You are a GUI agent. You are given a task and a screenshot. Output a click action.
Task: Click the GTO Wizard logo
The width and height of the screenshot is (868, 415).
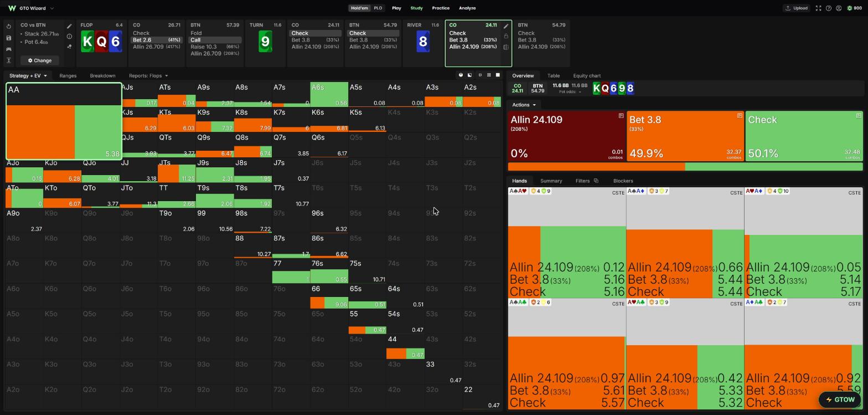point(12,8)
